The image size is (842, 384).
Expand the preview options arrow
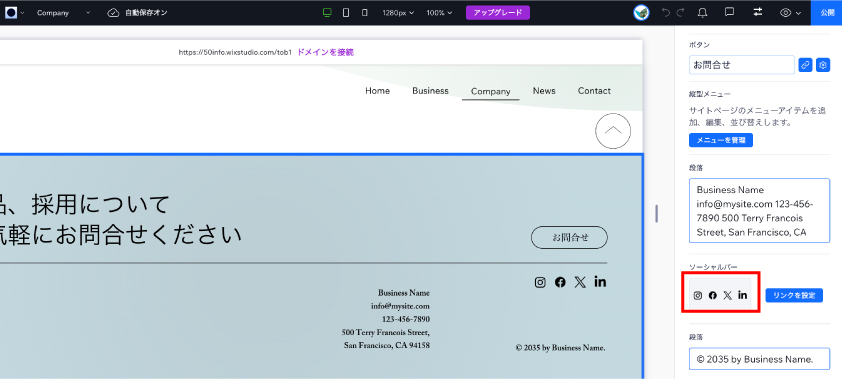tap(799, 13)
